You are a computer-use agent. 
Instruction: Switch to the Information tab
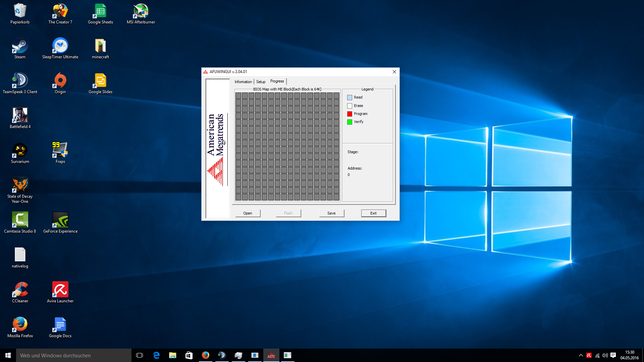243,82
